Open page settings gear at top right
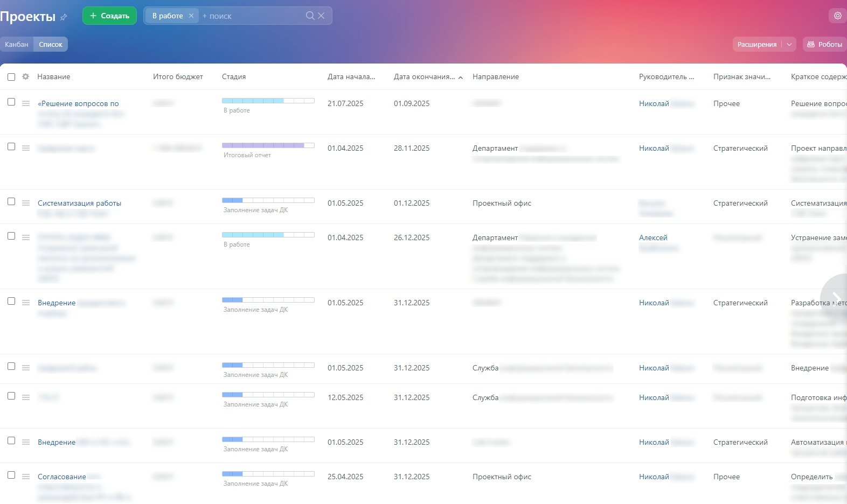 point(837,16)
